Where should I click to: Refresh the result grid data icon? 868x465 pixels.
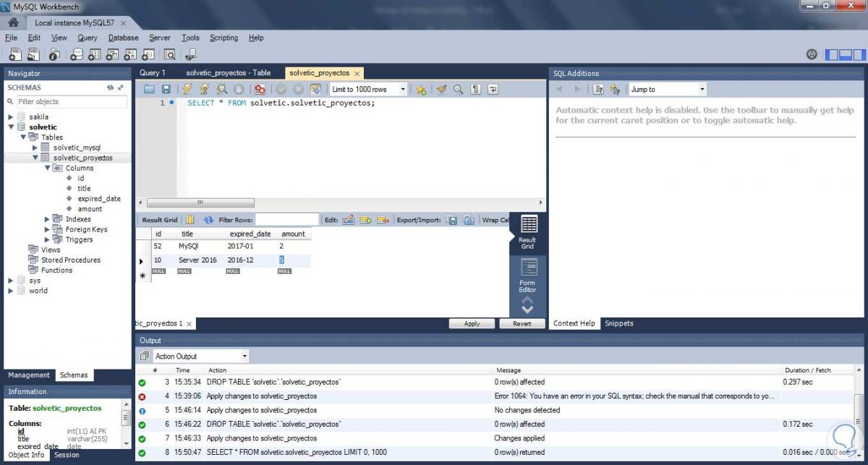pyautogui.click(x=209, y=220)
